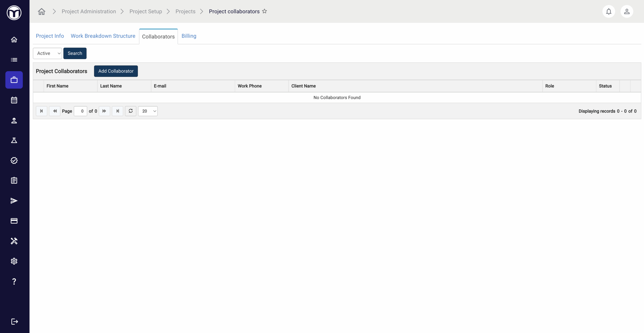
Task: Click the page number input field
Action: [x=80, y=111]
